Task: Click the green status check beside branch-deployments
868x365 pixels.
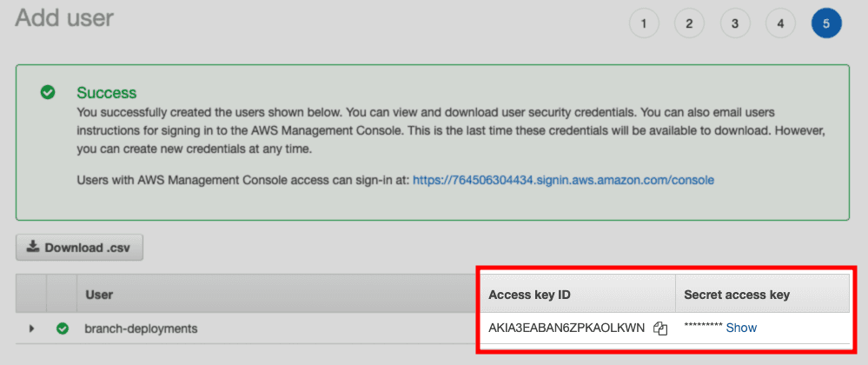Action: pos(62,328)
